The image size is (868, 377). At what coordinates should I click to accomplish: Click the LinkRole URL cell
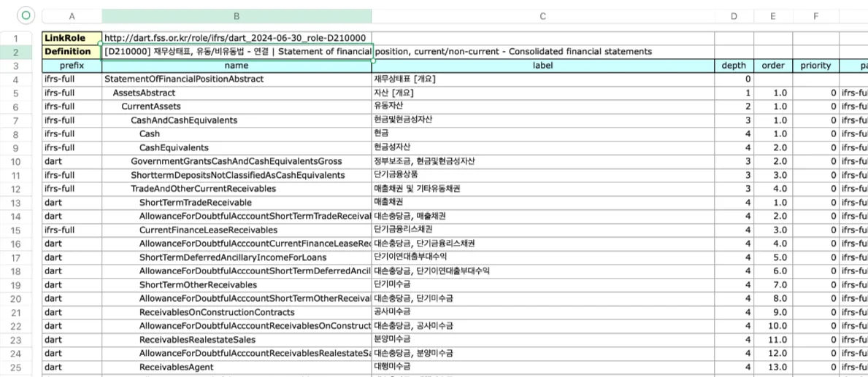[237, 38]
